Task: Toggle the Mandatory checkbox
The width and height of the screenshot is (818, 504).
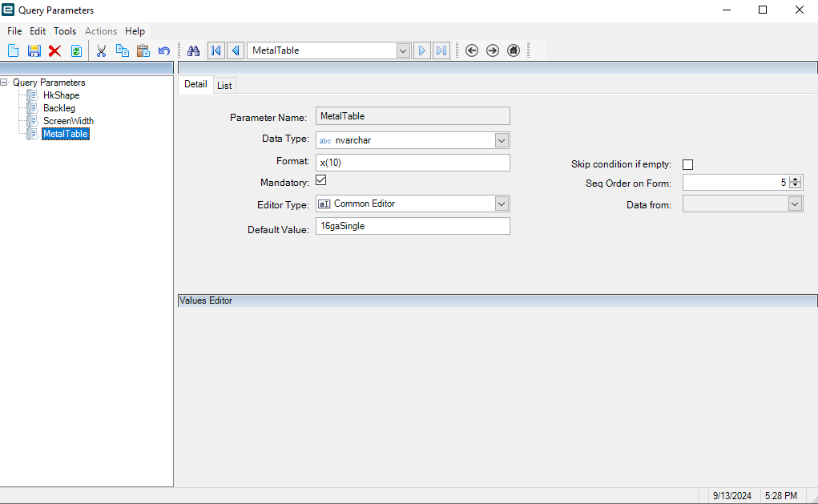Action: click(320, 180)
